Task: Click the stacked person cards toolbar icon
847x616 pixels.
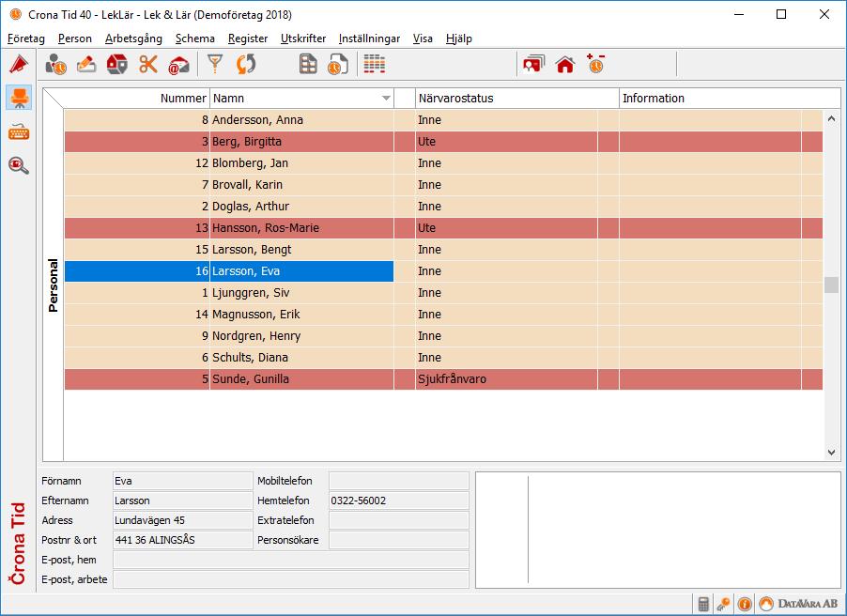Action: tap(533, 64)
